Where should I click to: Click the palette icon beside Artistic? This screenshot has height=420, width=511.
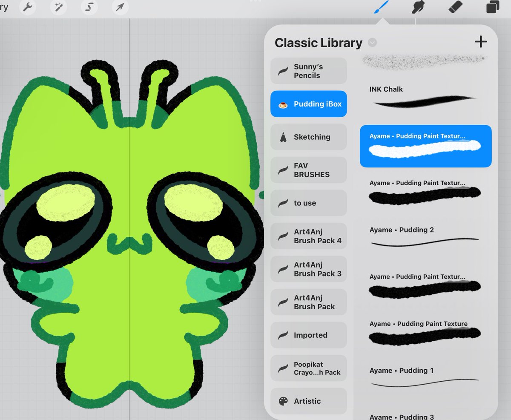(283, 401)
